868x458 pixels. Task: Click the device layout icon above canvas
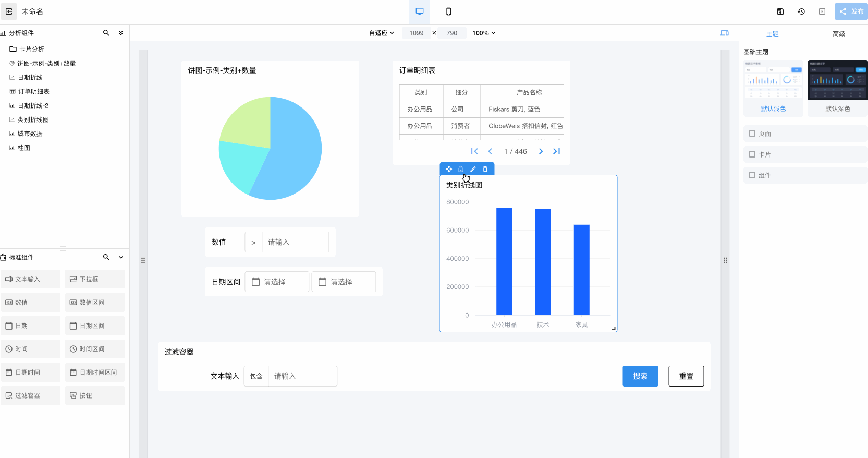point(725,33)
